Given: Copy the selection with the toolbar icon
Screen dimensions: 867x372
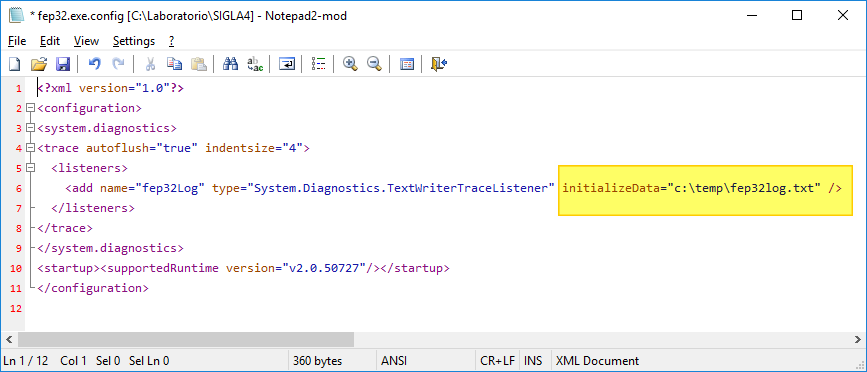Looking at the screenshot, I should [x=175, y=64].
